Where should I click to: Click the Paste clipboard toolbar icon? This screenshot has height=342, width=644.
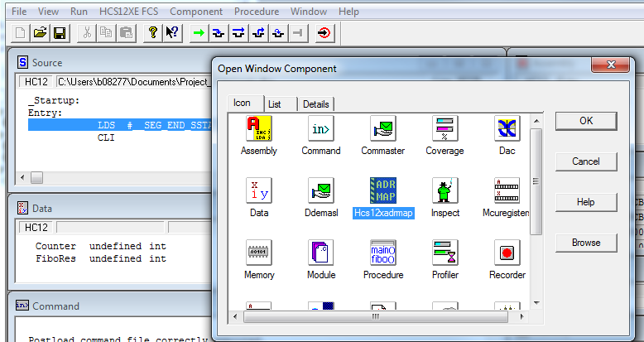point(126,33)
